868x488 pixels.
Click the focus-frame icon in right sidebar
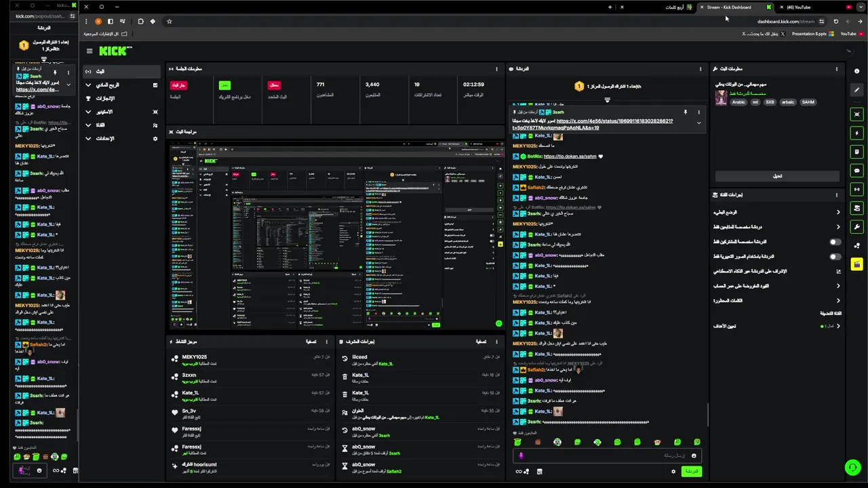click(857, 115)
